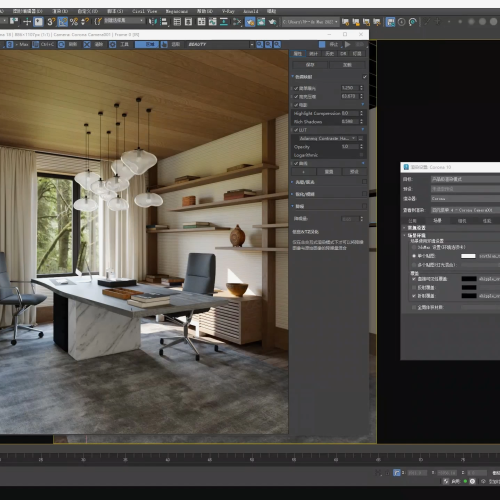
Task: Uncheck the LUT checkbox
Action: point(296,130)
